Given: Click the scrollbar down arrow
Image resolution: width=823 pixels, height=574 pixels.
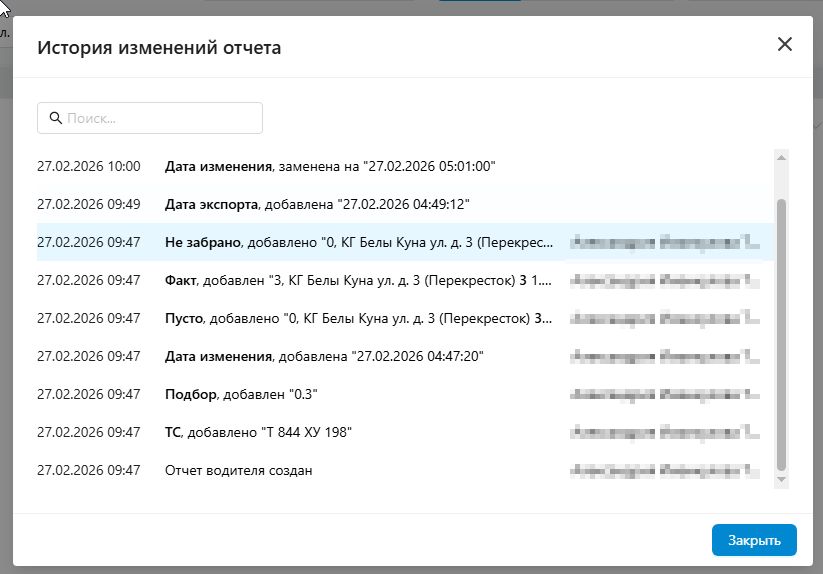Looking at the screenshot, I should click(x=782, y=480).
